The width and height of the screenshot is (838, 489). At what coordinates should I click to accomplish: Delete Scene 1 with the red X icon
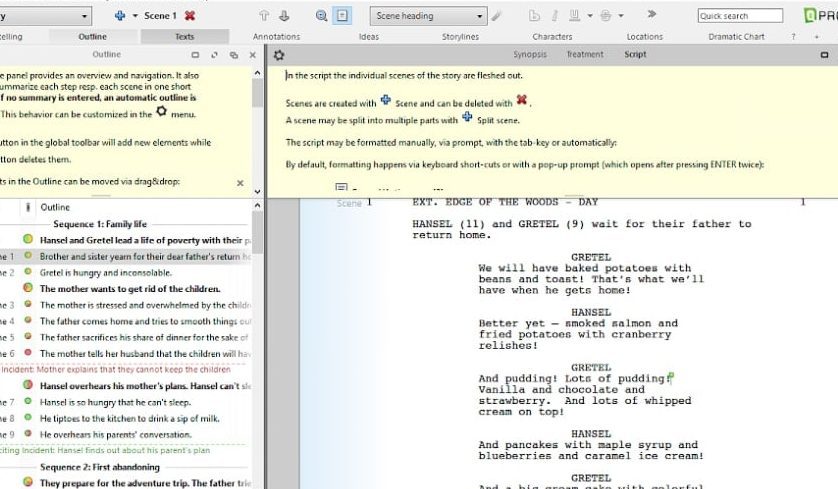(x=190, y=16)
